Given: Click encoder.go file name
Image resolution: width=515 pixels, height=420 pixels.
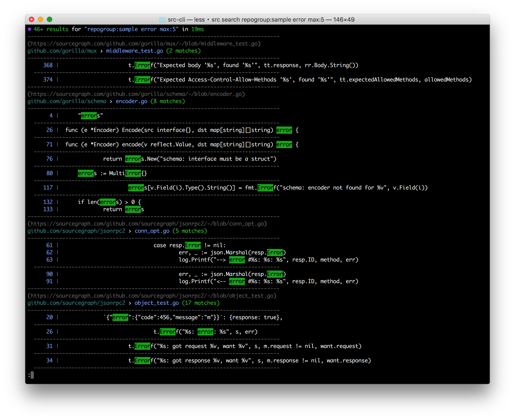Looking at the screenshot, I should [x=131, y=101].
